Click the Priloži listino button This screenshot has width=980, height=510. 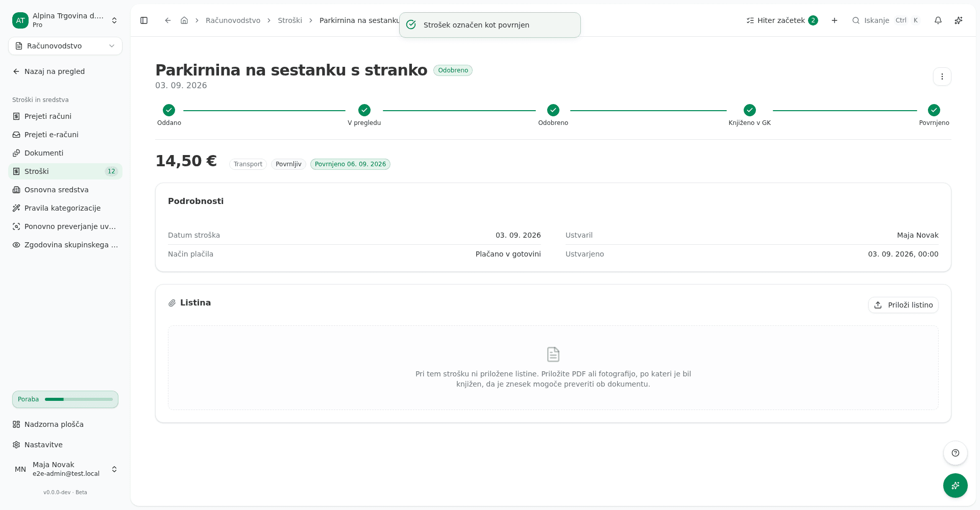pos(903,305)
